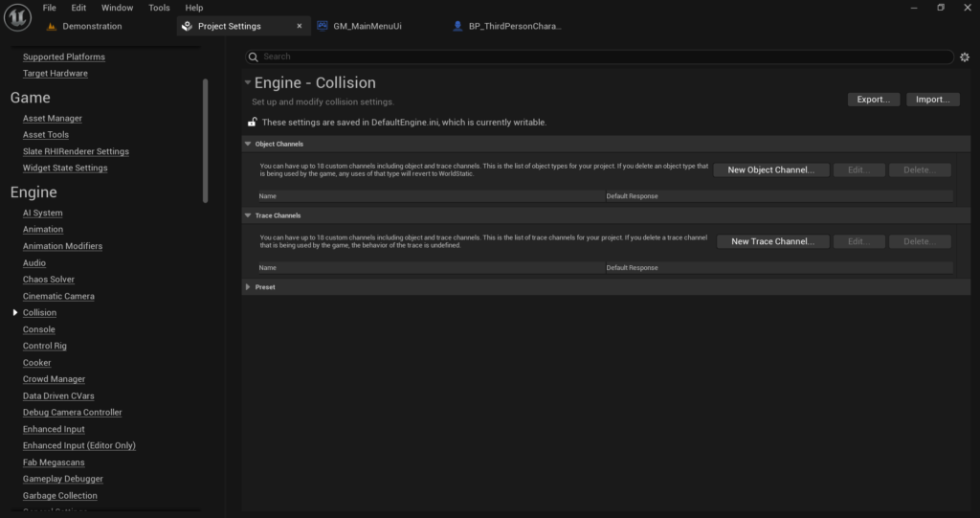The height and width of the screenshot is (518, 980).
Task: Open the settings gear next to search
Action: [x=965, y=56]
